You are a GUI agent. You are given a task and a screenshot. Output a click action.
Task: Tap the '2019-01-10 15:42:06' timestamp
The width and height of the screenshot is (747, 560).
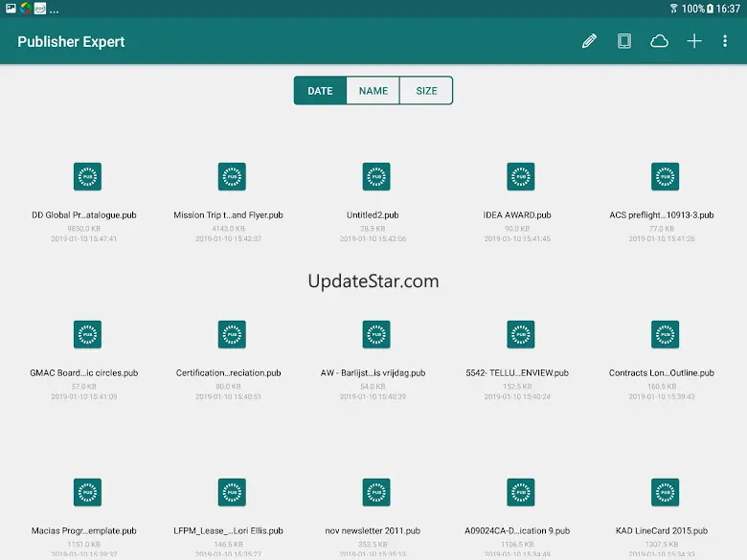(x=373, y=238)
